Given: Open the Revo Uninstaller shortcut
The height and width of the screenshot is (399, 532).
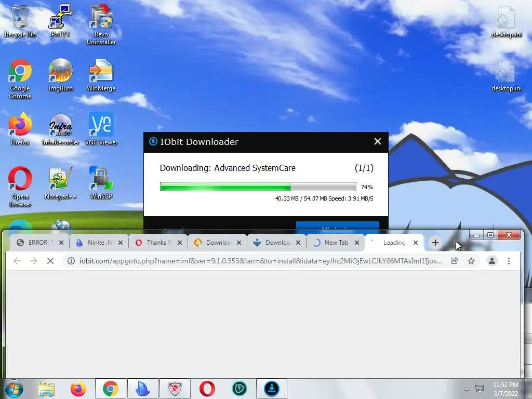Looking at the screenshot, I should (x=101, y=24).
